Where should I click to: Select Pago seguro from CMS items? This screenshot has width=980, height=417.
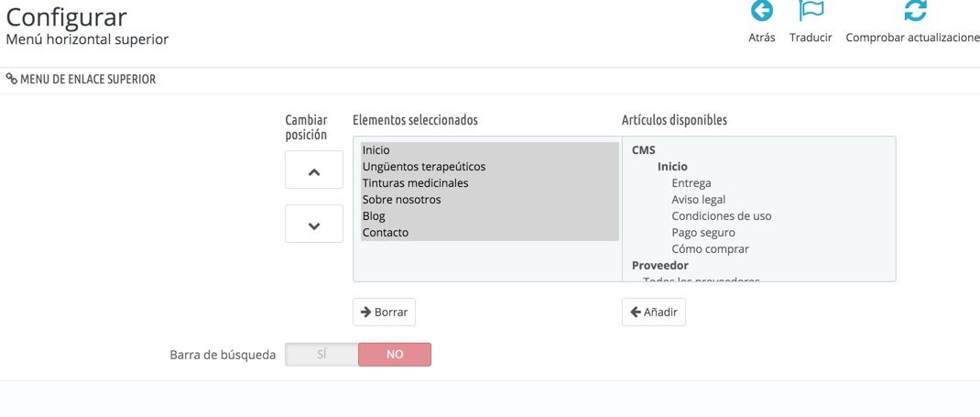pos(703,233)
